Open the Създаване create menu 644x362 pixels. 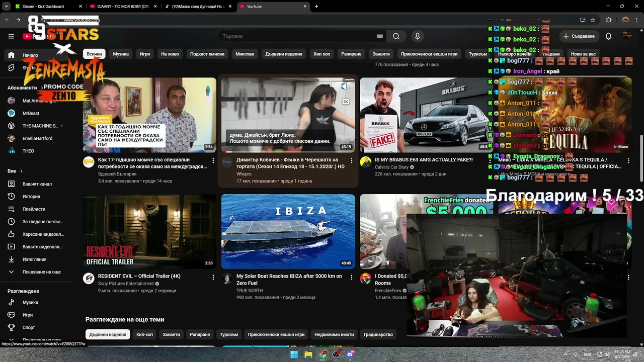click(579, 36)
